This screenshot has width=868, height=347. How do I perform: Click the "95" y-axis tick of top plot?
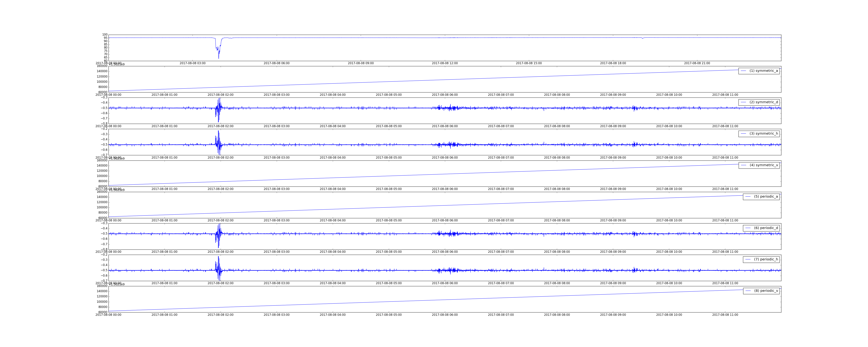(106, 38)
